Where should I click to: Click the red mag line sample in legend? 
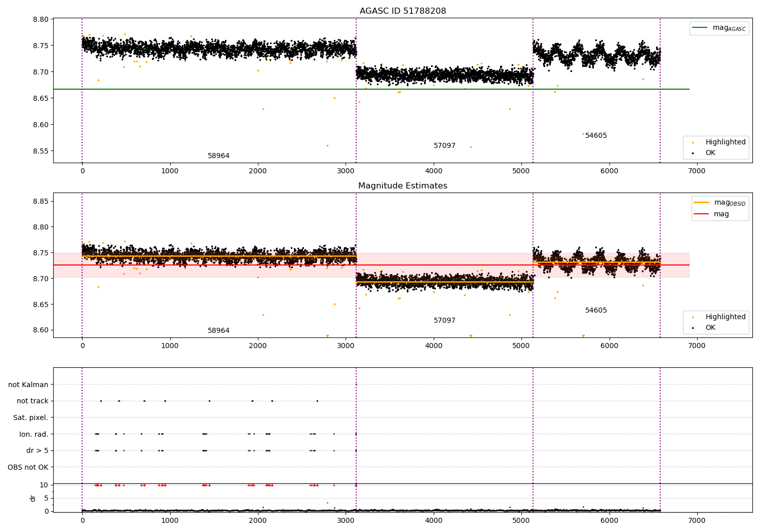[x=702, y=214]
